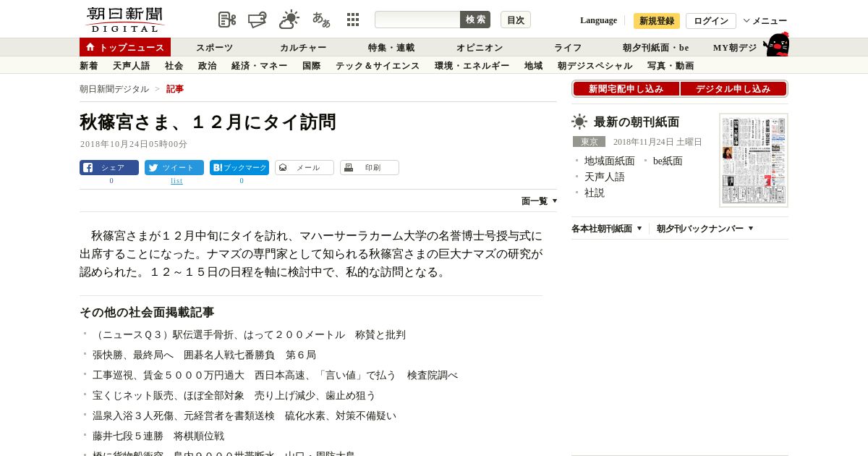Viewport: 868px width, 456px height.
Task: Select 環境・エネルギー in sub navigation
Action: tap(472, 66)
